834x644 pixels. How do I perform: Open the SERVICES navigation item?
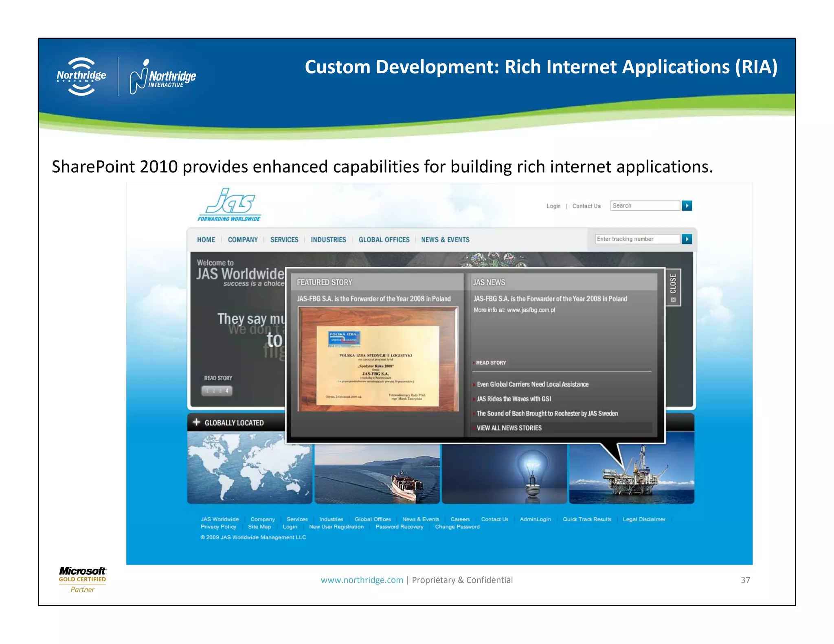pos(284,240)
